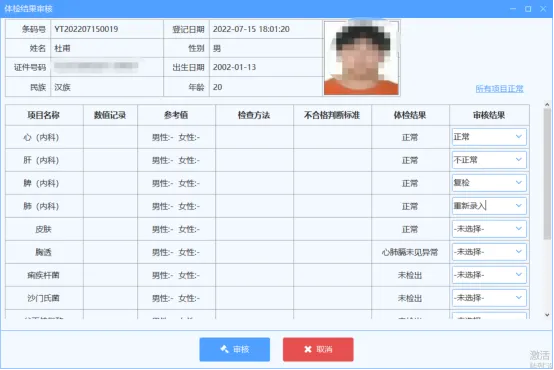Open 审核结果 dropdown for 沙门氏菌 row
The width and height of the screenshot is (554, 370).
(489, 298)
